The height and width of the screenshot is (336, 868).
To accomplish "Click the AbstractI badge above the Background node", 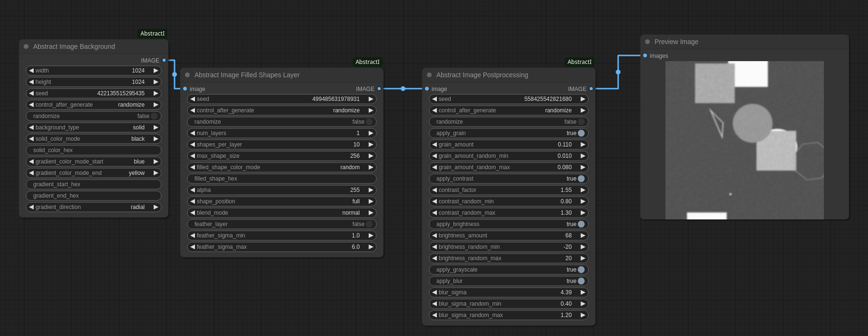I will coord(152,34).
